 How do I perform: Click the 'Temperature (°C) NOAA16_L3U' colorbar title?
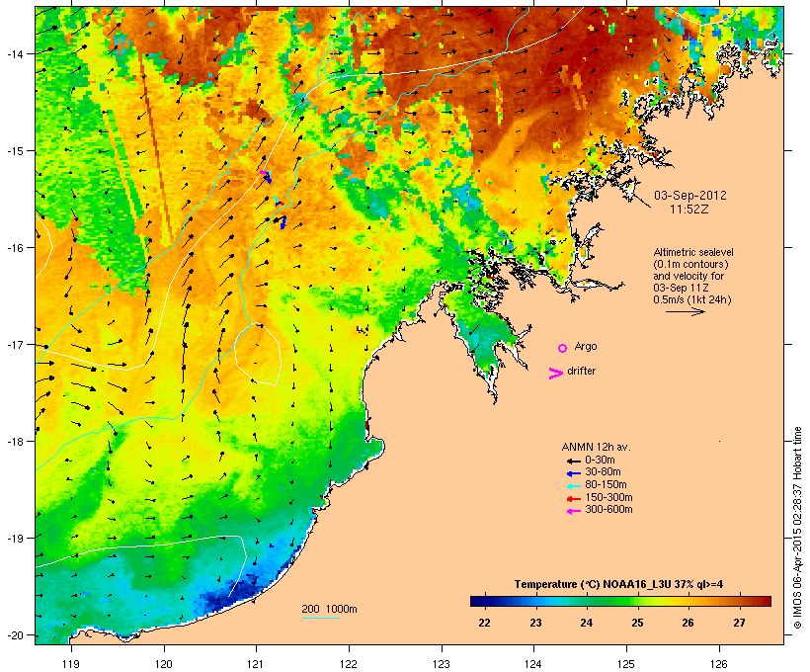coord(592,585)
